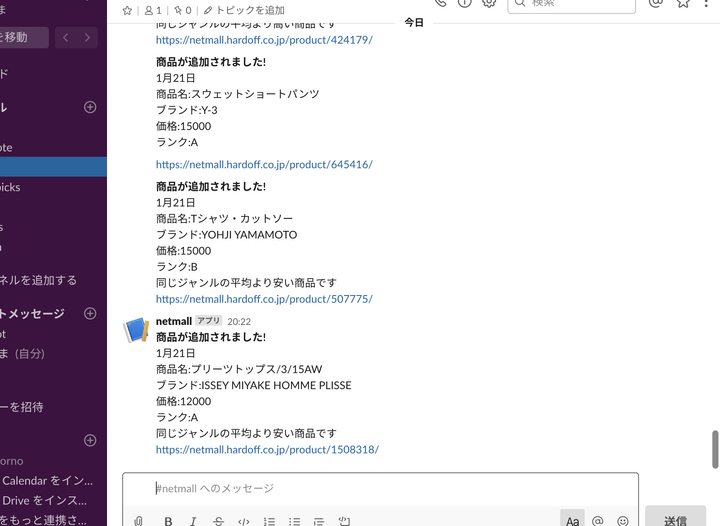Focus the #netmall message input
Image resolution: width=720 pixels, height=526 pixels.
coord(380,488)
